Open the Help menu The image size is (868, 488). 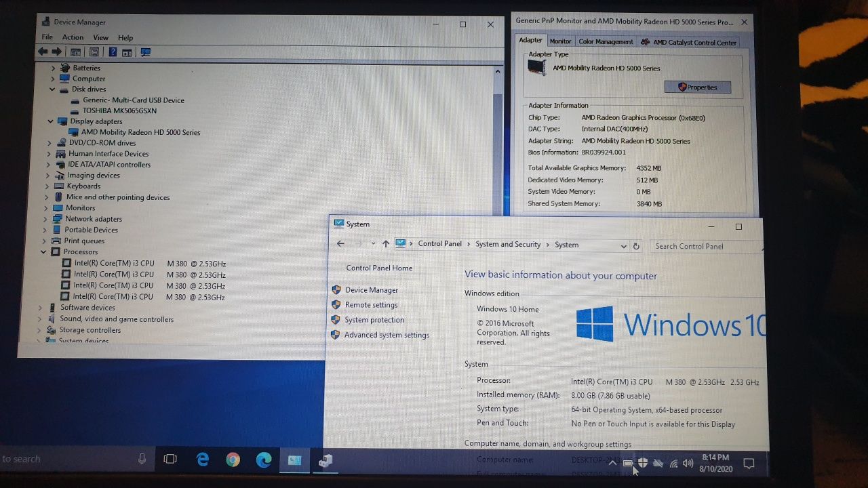click(125, 37)
